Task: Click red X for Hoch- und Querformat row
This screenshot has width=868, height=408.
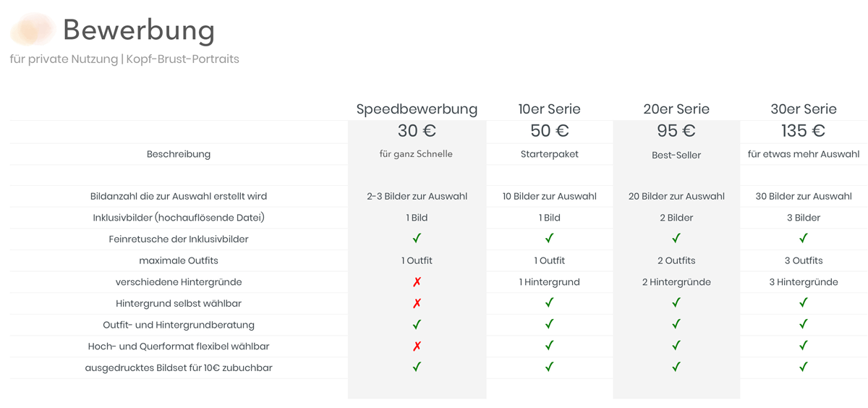Action: pos(417,346)
